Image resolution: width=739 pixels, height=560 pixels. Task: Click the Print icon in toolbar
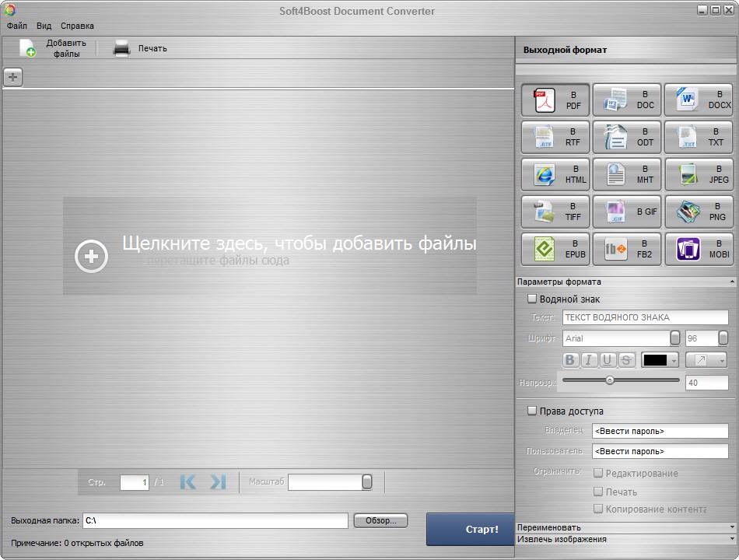[x=121, y=48]
